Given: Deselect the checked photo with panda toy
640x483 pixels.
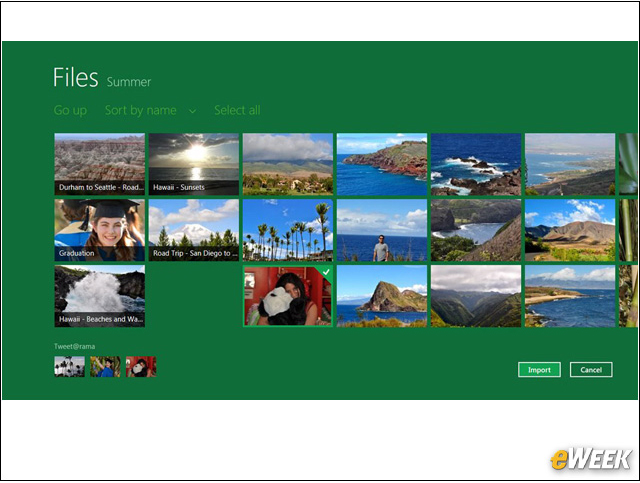Looking at the screenshot, I should coord(288,296).
